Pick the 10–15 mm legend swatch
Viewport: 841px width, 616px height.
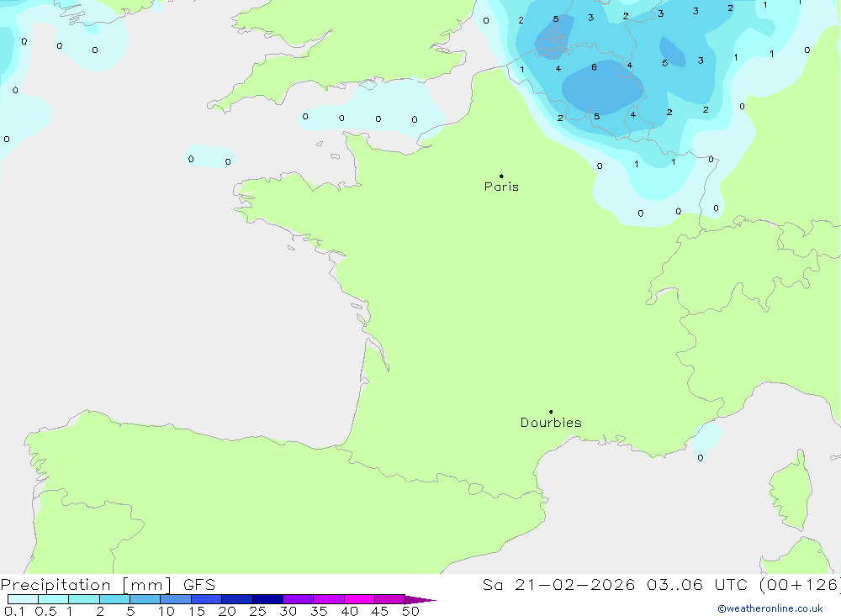tap(176, 599)
